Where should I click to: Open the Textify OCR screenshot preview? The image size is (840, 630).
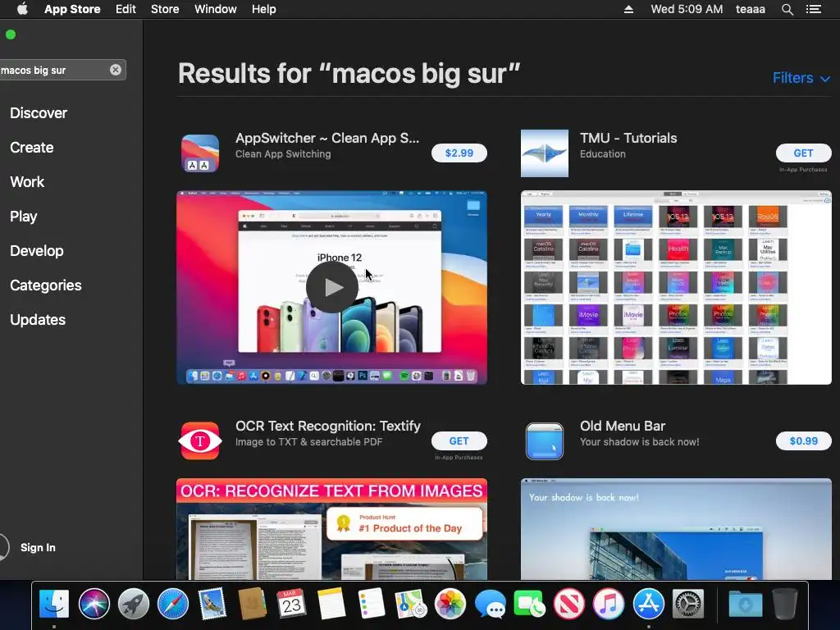pos(331,529)
